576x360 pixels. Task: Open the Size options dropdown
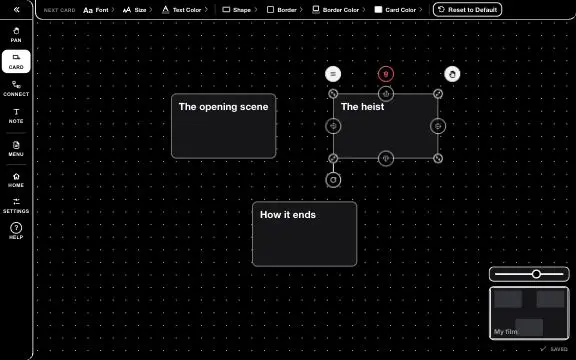click(137, 10)
